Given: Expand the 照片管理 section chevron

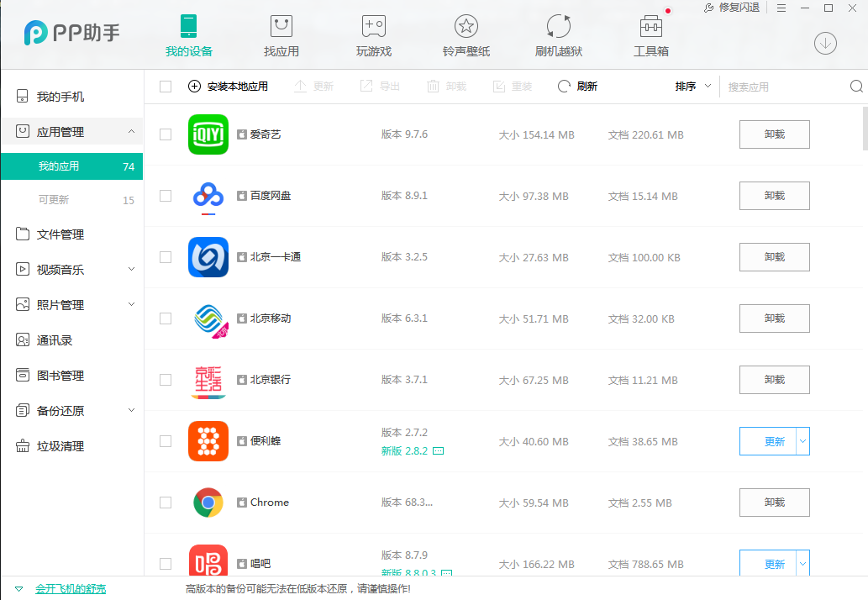Looking at the screenshot, I should 131,304.
